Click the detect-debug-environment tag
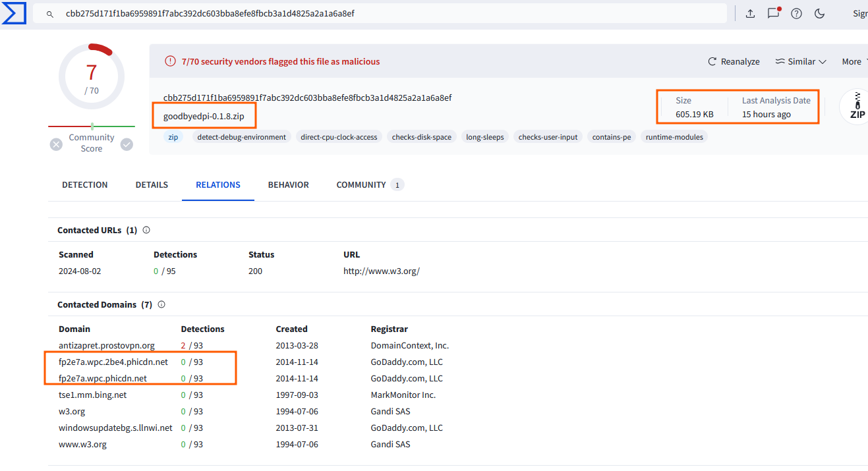868x471 pixels. [242, 137]
